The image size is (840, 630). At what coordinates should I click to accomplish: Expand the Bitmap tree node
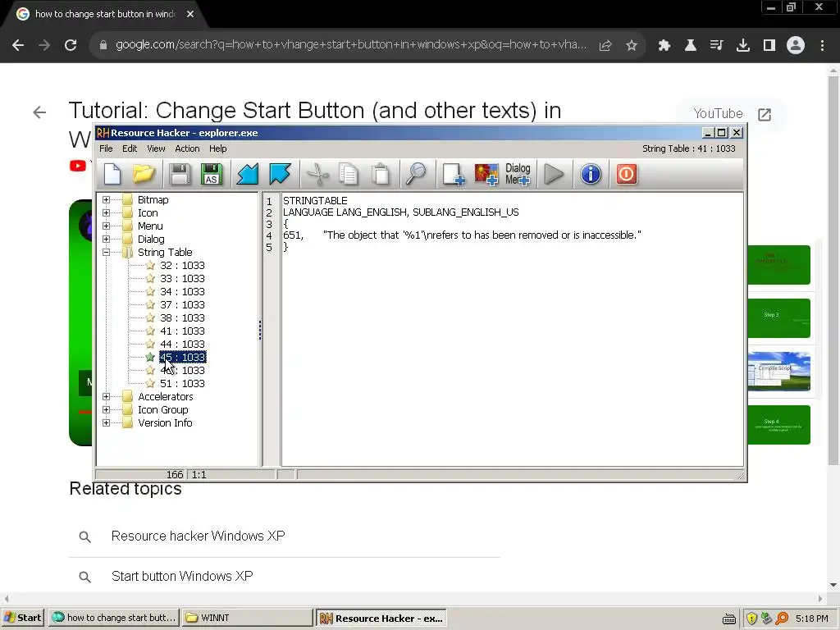pyautogui.click(x=106, y=200)
